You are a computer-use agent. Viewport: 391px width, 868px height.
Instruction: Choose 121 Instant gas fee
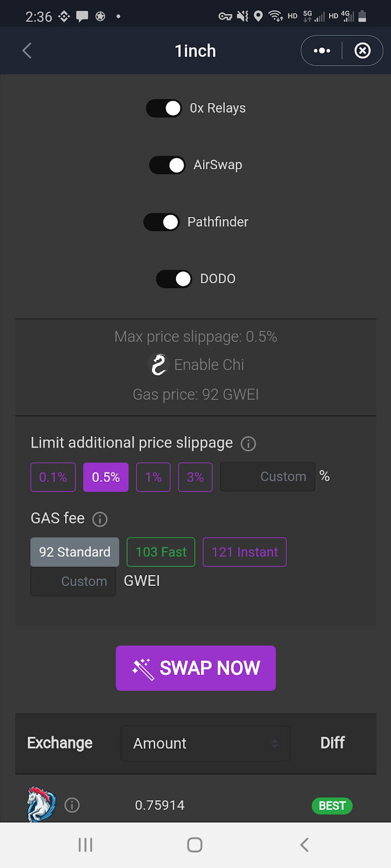[x=244, y=552]
